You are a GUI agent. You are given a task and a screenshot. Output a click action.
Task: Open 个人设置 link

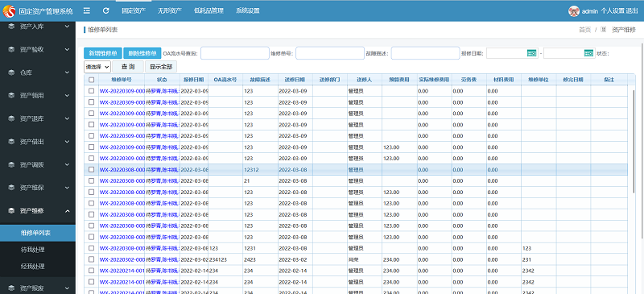[x=613, y=11]
